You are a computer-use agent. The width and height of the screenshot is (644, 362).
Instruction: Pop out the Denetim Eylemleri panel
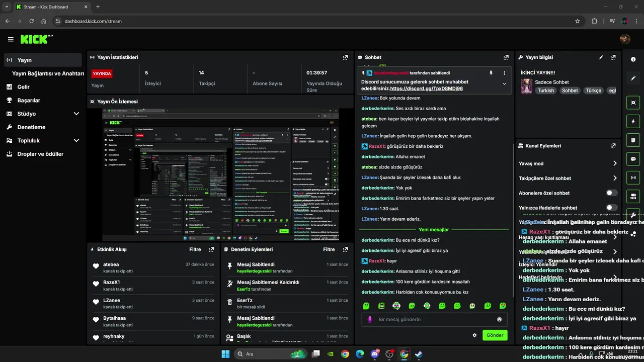point(345,249)
